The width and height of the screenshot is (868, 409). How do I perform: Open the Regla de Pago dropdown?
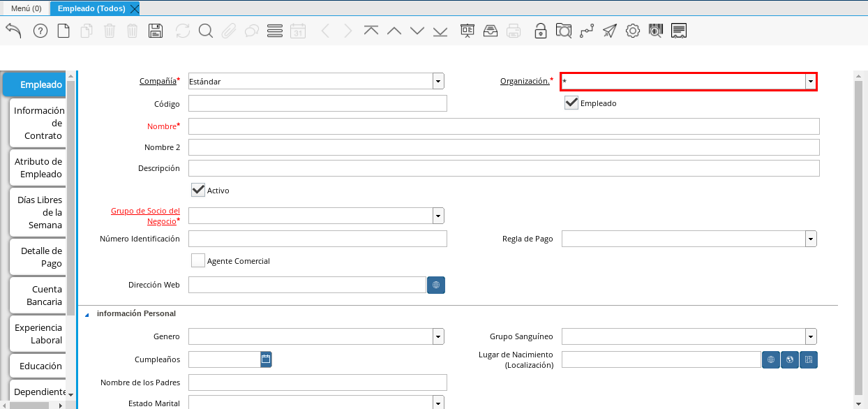click(x=811, y=239)
